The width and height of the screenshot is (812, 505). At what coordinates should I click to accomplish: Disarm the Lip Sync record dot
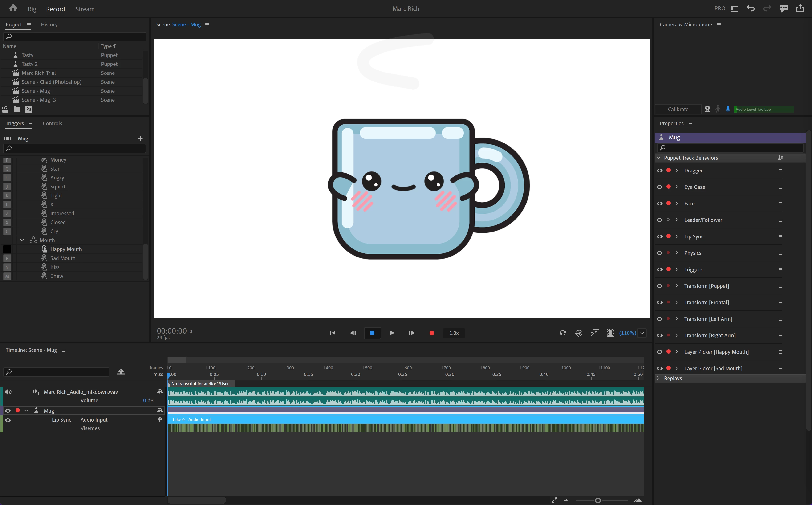[668, 236]
